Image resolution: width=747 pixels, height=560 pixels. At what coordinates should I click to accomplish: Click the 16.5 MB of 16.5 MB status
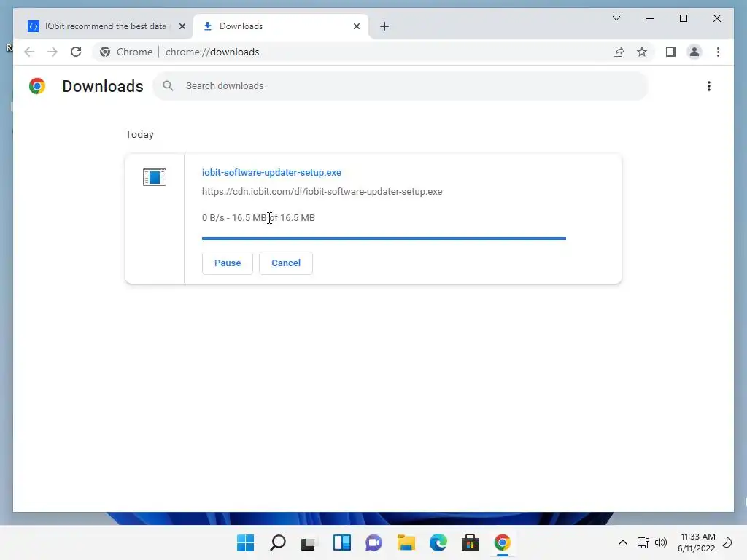point(274,217)
